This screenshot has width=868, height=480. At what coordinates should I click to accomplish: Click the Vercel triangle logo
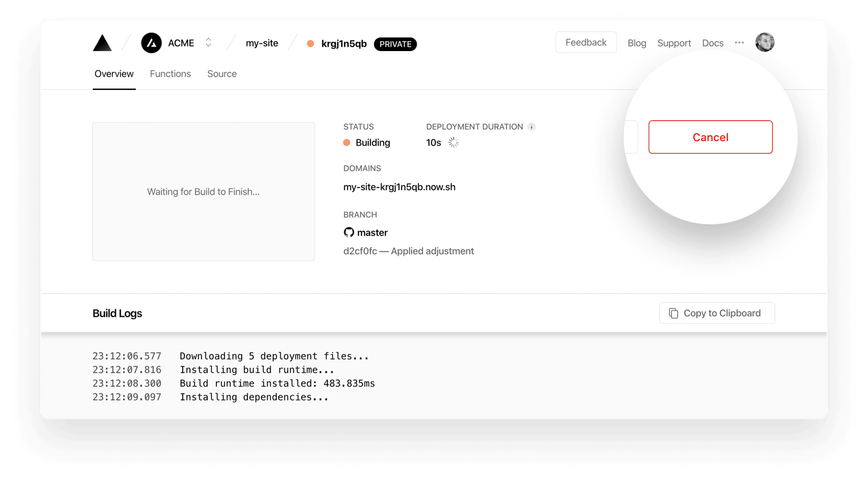[102, 43]
